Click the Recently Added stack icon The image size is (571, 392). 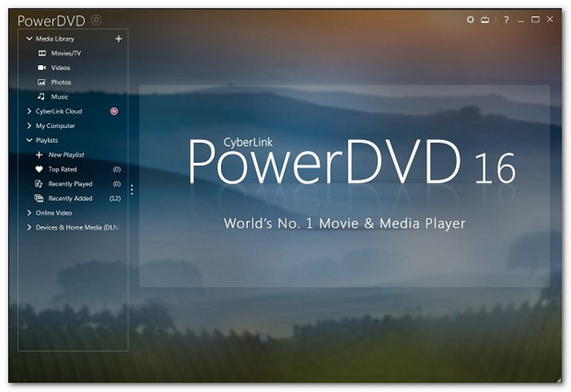38,198
